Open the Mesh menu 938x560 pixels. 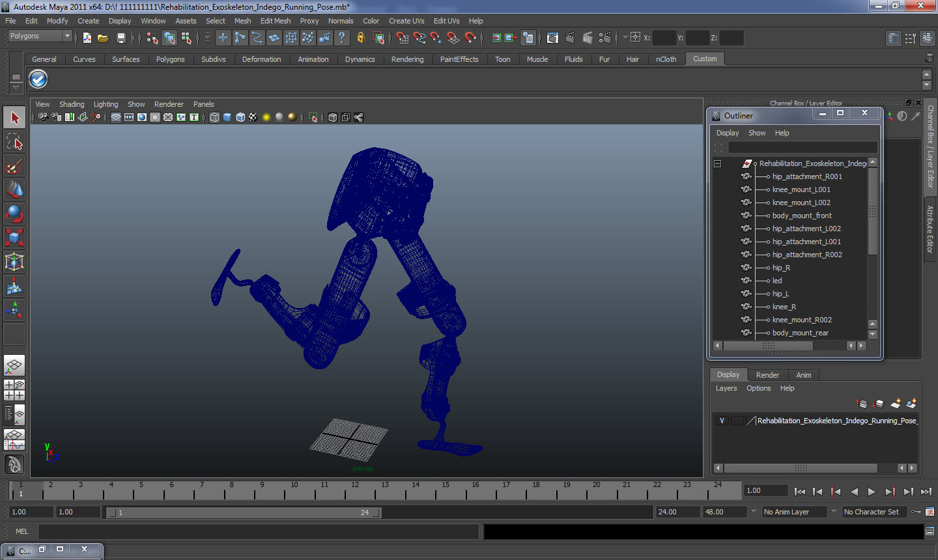242,21
